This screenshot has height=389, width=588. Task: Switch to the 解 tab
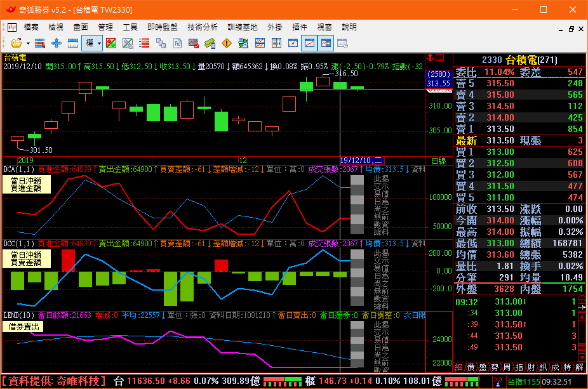pos(579,367)
